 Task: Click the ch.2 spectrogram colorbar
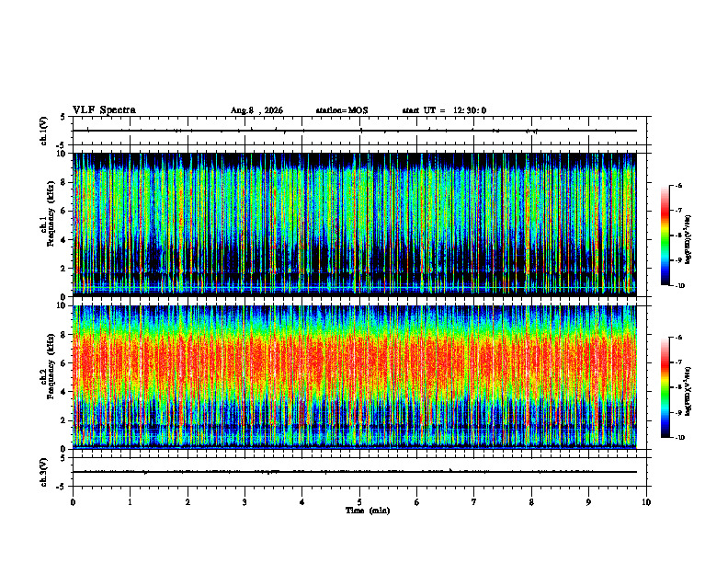pyautogui.click(x=665, y=387)
